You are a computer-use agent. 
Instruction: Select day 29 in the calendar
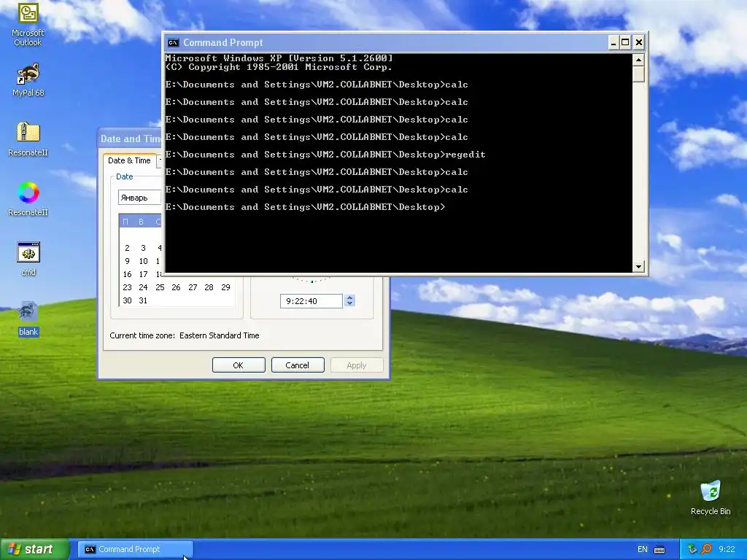click(x=225, y=287)
